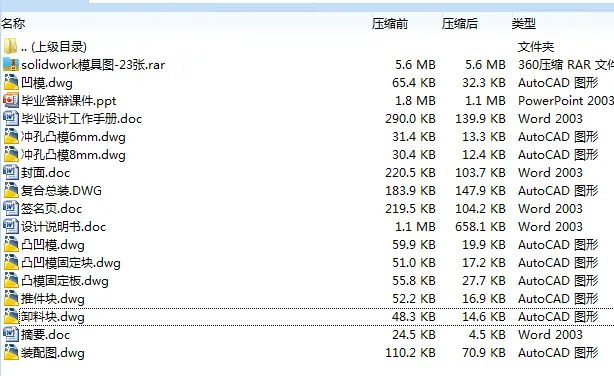Select the .. (上级目录) entry name

click(x=54, y=47)
